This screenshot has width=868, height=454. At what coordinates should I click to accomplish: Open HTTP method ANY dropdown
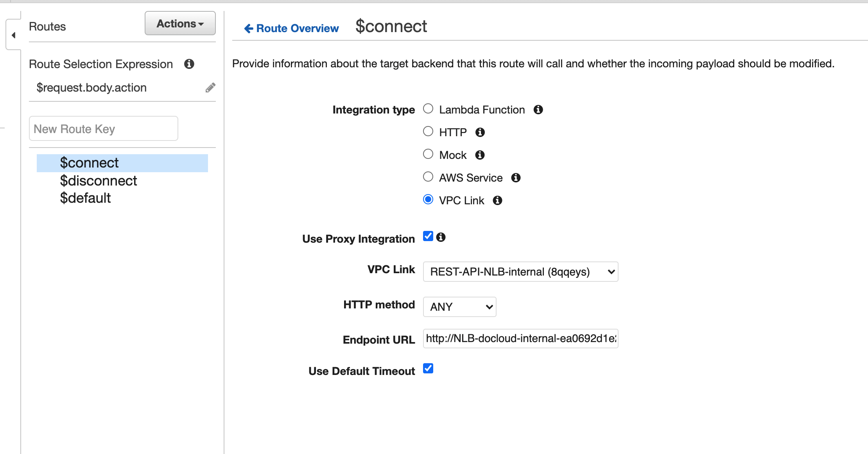(459, 307)
